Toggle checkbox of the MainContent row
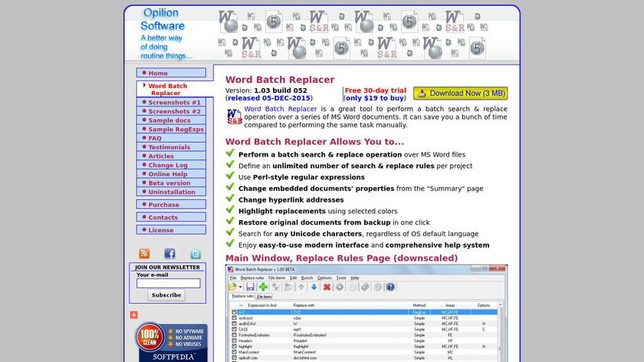Screen dimensions: 644x362 tap(234, 352)
